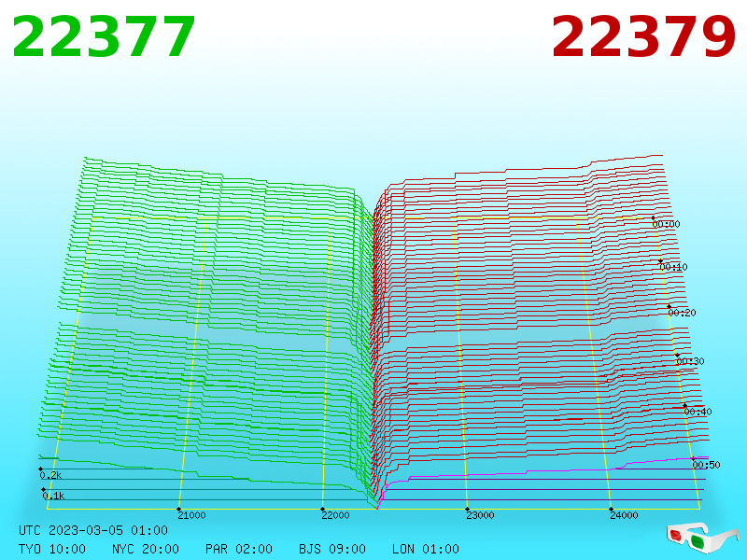Click the 00:00 time axis marker

tap(666, 224)
